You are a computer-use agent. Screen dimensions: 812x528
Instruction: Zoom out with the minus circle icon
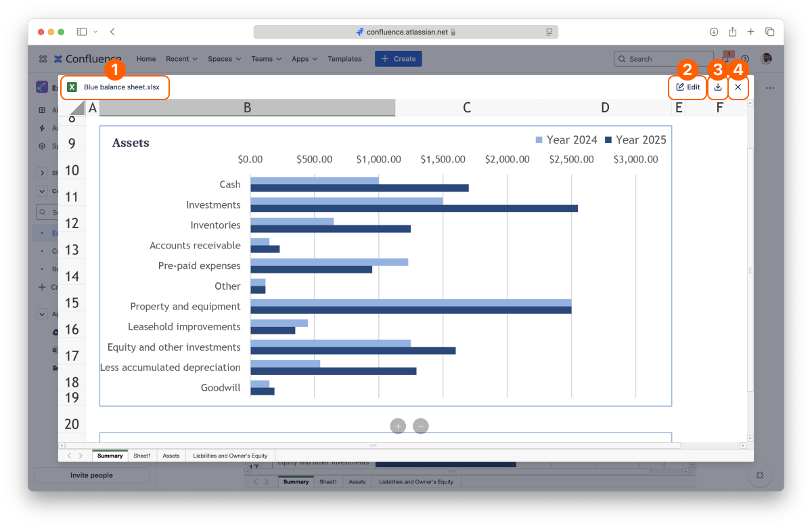coord(421,426)
